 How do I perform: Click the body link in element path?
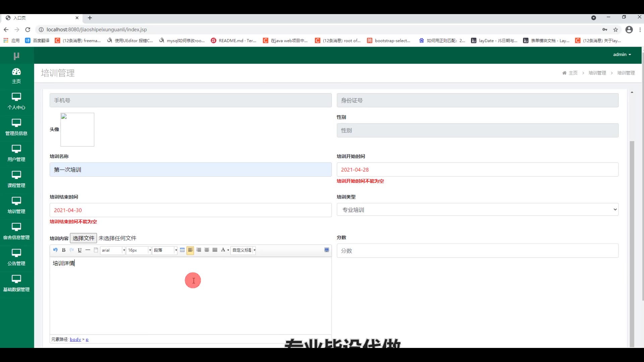75,340
